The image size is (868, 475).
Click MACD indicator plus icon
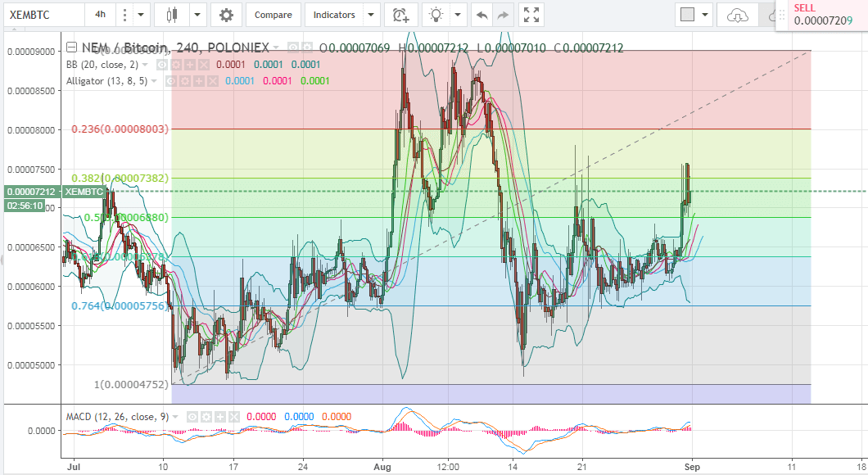pos(219,417)
